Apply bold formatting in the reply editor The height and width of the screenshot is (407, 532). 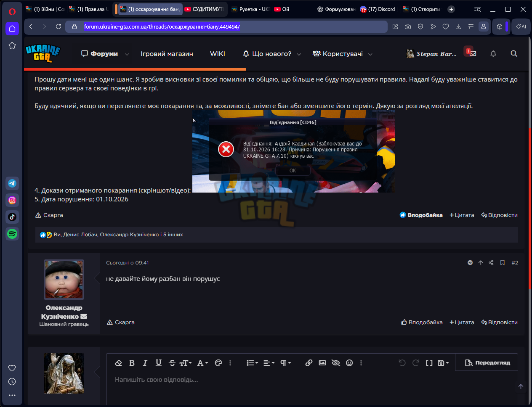coord(132,363)
